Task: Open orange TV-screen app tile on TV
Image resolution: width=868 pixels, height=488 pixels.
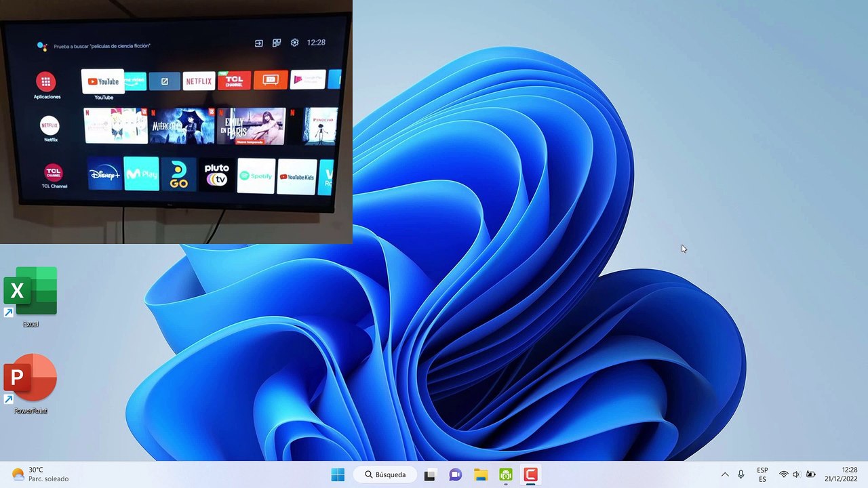Action: 271,80
